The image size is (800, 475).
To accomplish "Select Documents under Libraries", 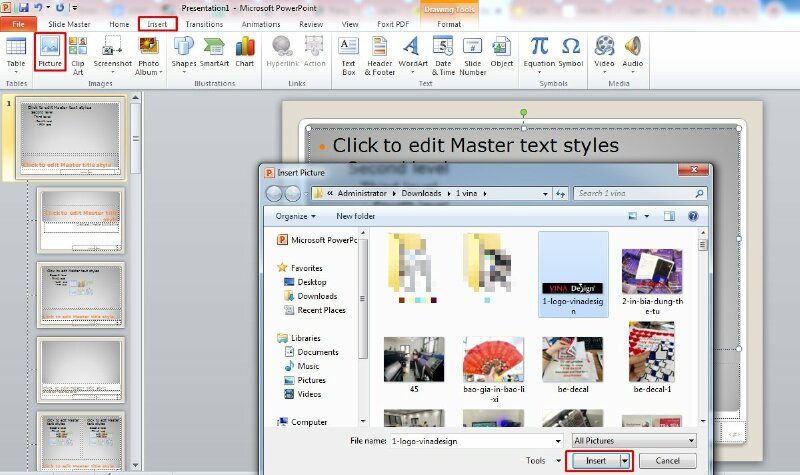I will click(311, 352).
